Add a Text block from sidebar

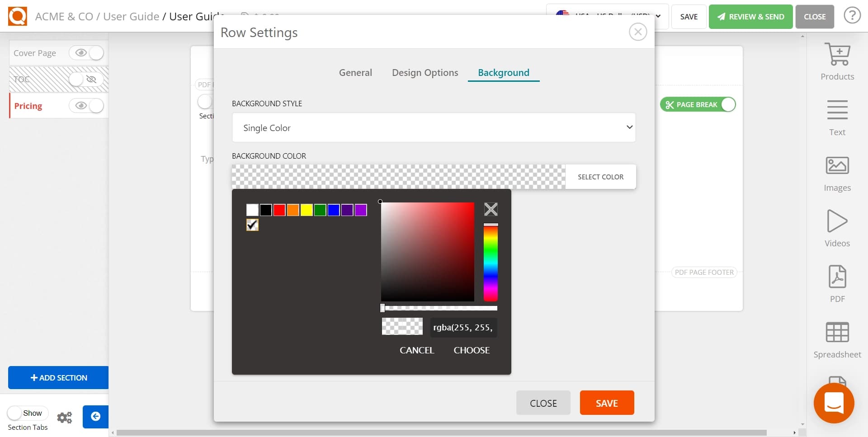(x=837, y=110)
